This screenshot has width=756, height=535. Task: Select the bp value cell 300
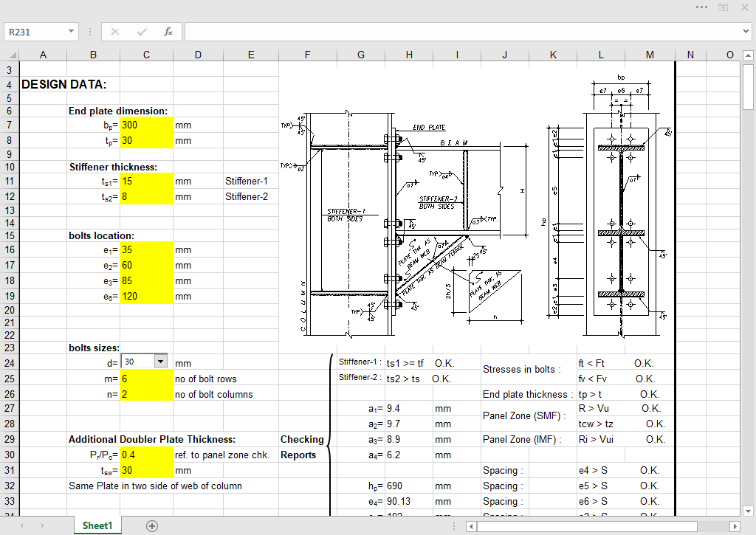pos(146,125)
